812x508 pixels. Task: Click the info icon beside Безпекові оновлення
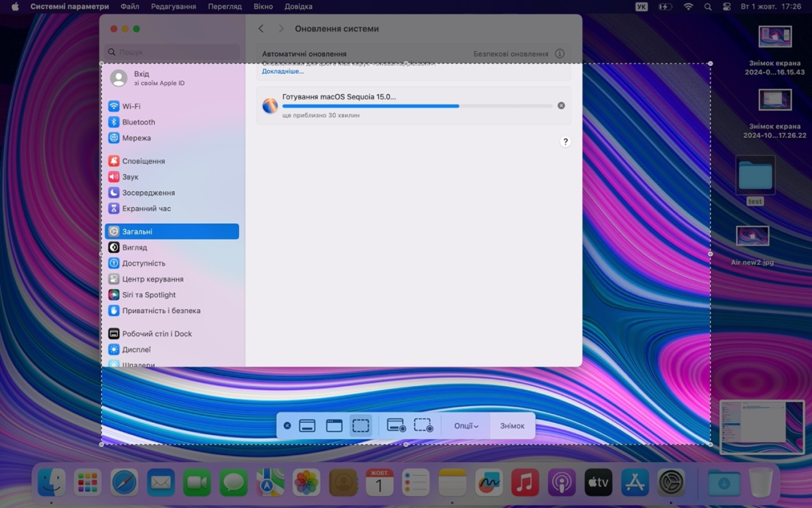pyautogui.click(x=560, y=53)
